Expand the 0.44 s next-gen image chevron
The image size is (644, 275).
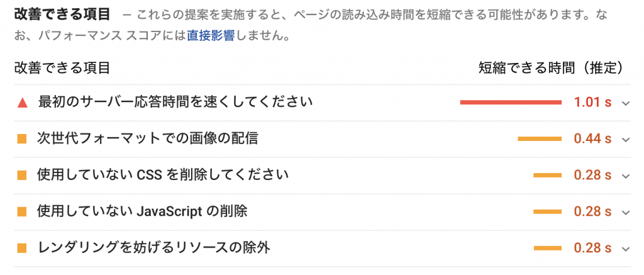click(626, 140)
